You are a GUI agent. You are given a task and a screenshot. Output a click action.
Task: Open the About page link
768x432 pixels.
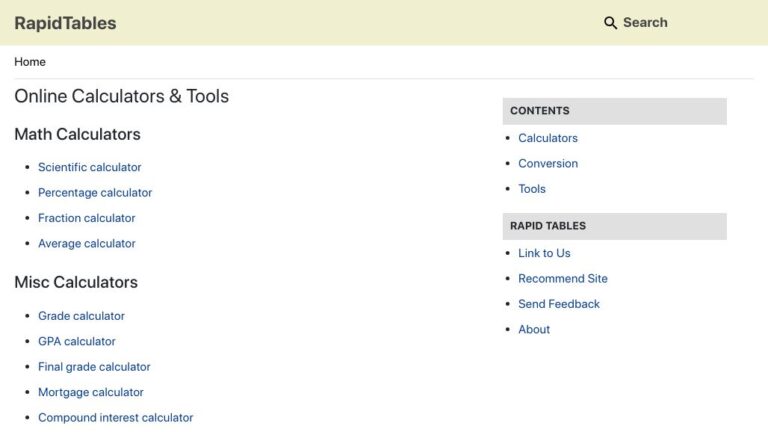[534, 330]
